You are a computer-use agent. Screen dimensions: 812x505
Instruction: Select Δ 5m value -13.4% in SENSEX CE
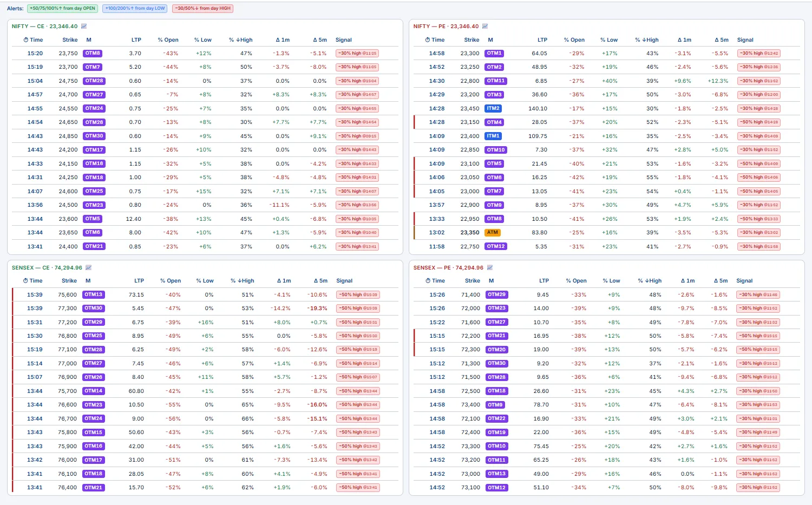pos(318,460)
